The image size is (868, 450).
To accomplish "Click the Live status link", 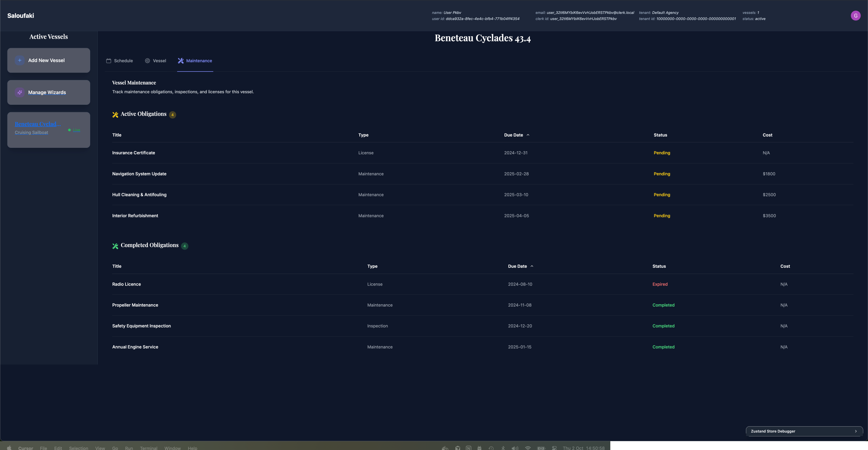I will 77,130.
